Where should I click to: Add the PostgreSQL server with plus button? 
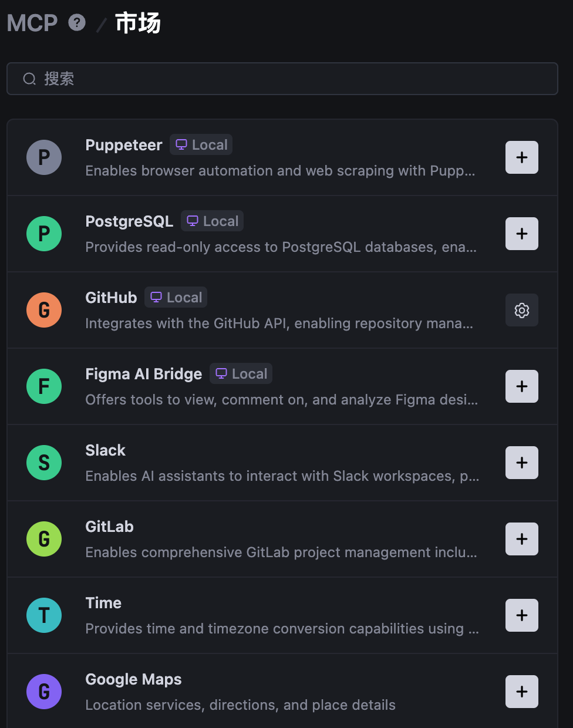[521, 234]
